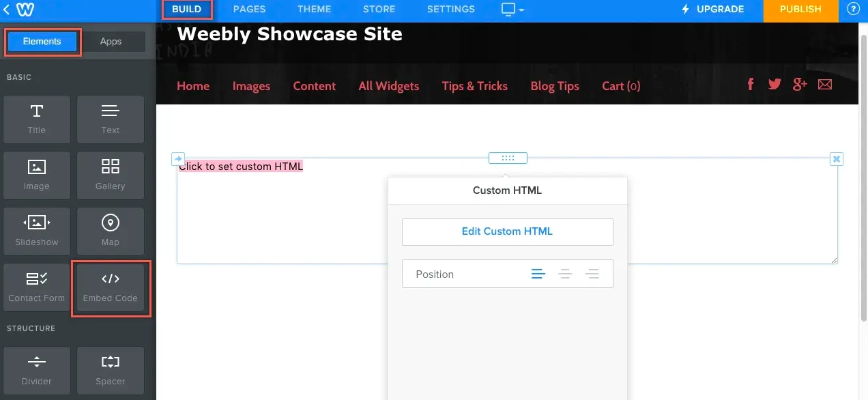Set position to right align
The width and height of the screenshot is (868, 400).
pyautogui.click(x=592, y=274)
